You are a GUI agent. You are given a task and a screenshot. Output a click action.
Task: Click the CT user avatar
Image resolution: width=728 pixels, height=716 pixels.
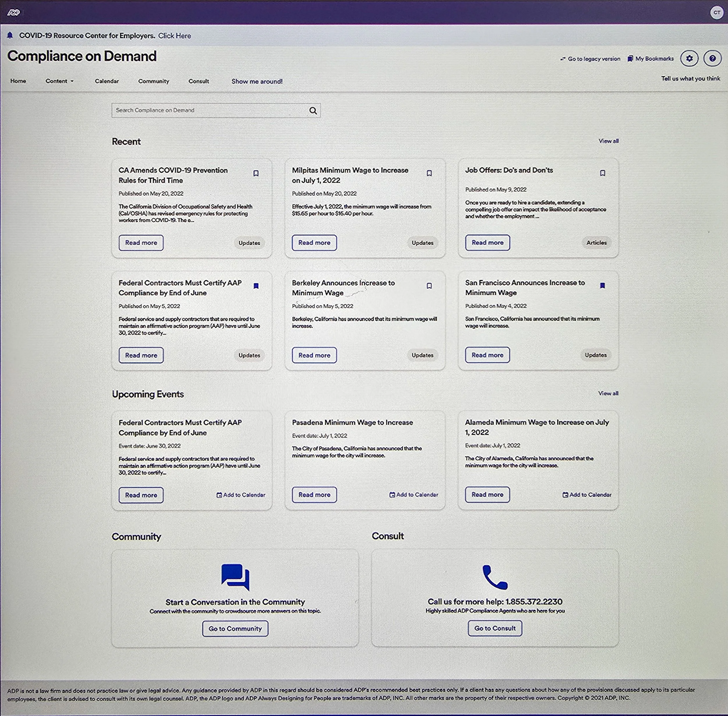(717, 13)
